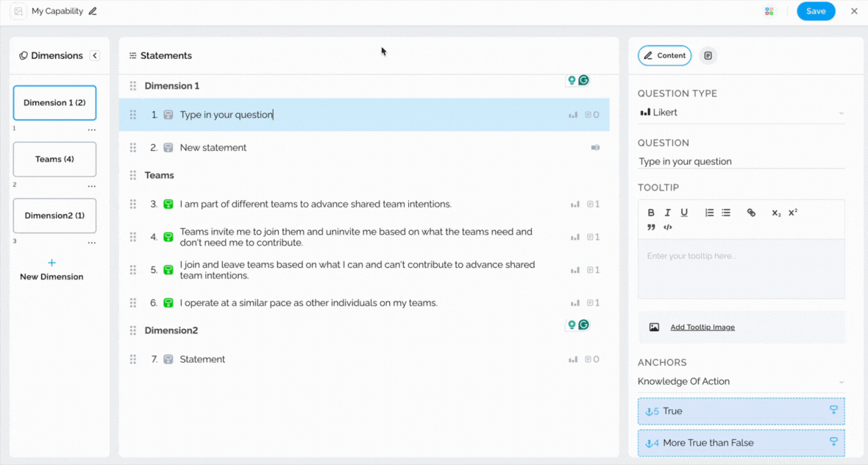Toggle italic formatting in the tooltip editor
This screenshot has width=868, height=465.
668,213
